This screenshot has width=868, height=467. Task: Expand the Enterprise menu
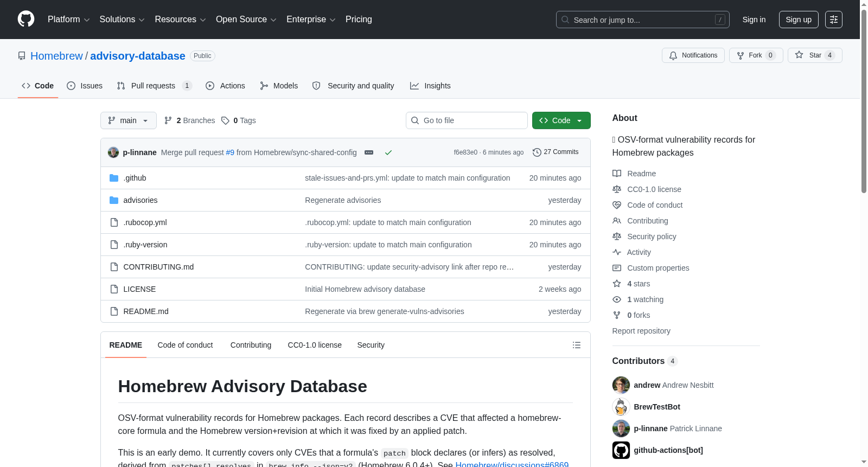click(311, 20)
